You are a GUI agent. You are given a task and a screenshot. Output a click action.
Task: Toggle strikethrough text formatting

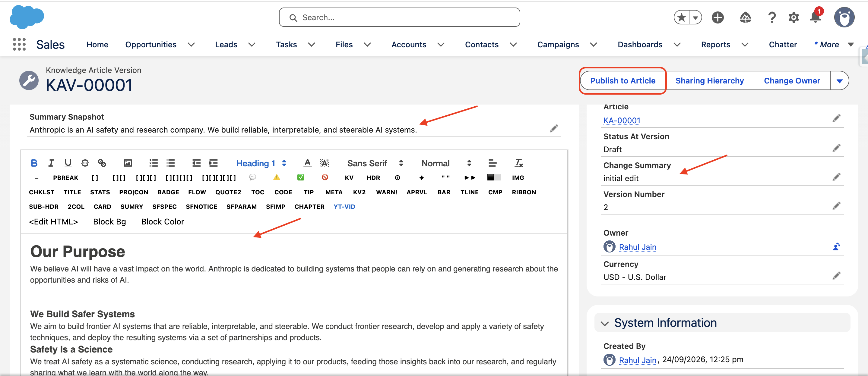85,163
